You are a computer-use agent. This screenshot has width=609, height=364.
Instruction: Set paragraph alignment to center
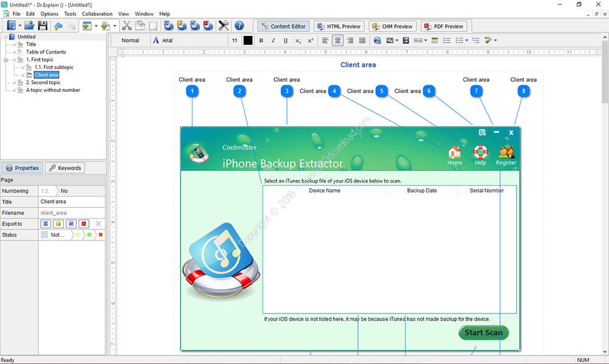[x=337, y=40]
